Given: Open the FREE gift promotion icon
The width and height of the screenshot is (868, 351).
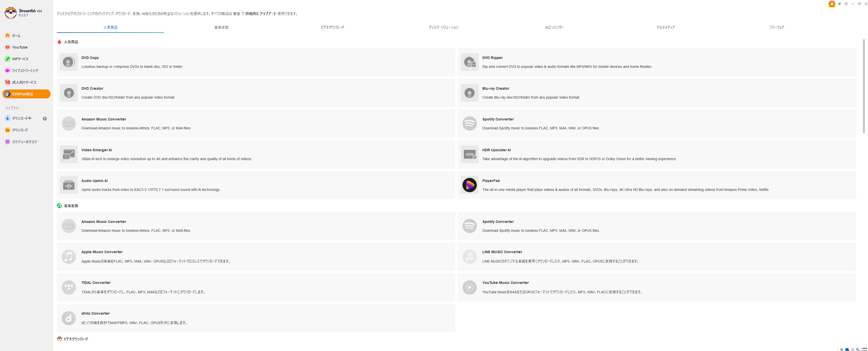Looking at the screenshot, I should pos(832,4).
